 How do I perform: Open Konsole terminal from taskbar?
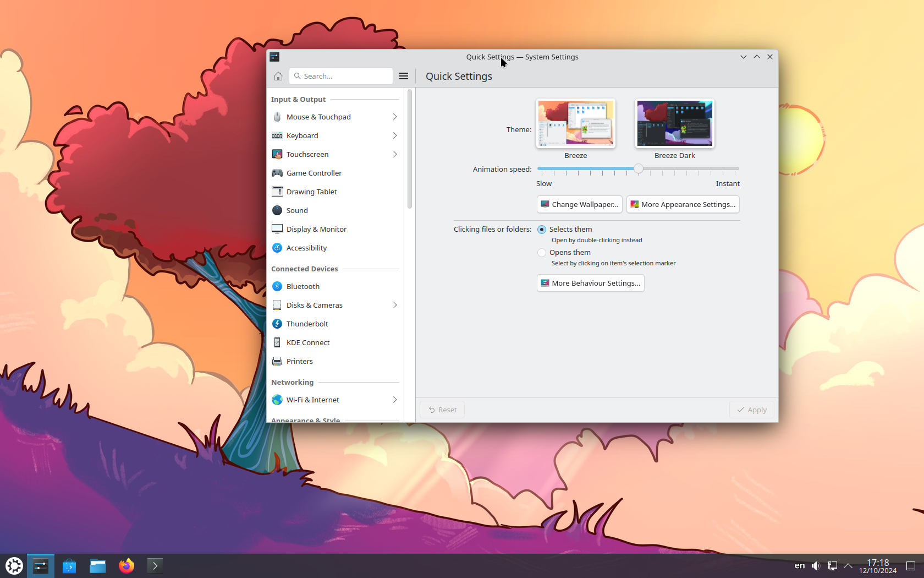[x=155, y=566]
